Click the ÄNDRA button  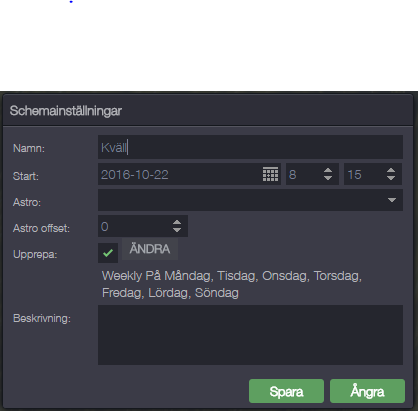[150, 249]
